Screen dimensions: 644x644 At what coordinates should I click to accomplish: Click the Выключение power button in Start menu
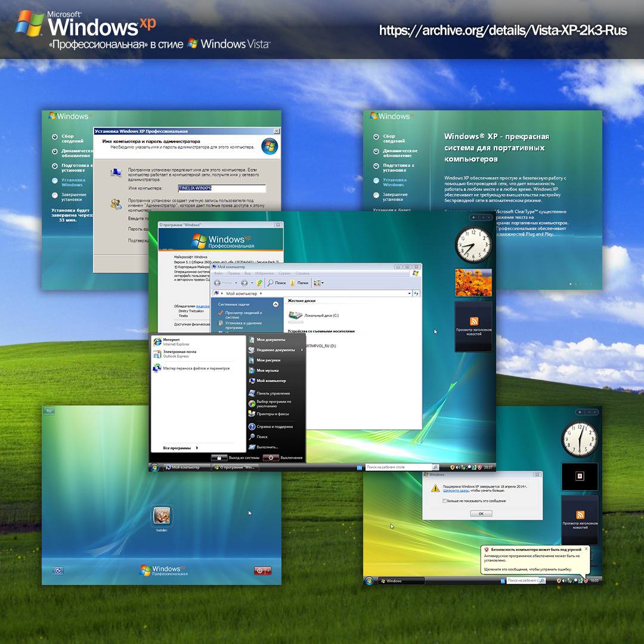[271, 457]
